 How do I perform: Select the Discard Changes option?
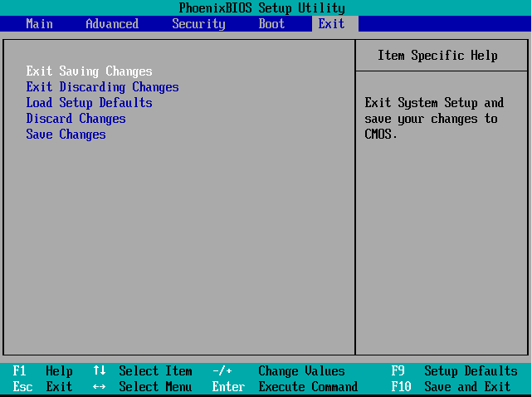pyautogui.click(x=76, y=119)
